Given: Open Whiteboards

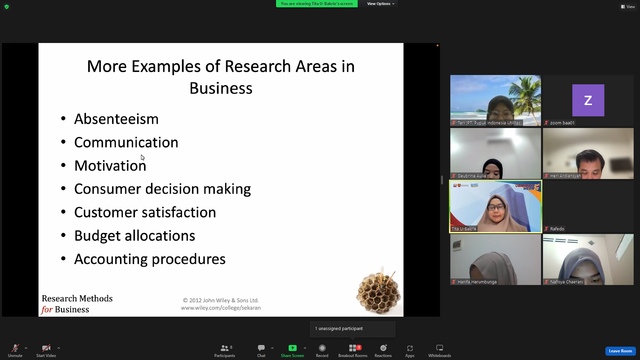Looking at the screenshot, I should [440, 350].
